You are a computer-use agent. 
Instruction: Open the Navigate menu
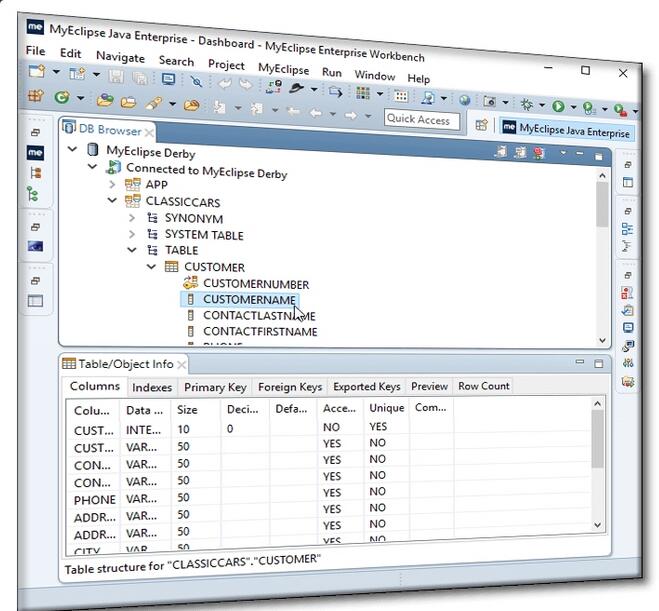click(120, 57)
